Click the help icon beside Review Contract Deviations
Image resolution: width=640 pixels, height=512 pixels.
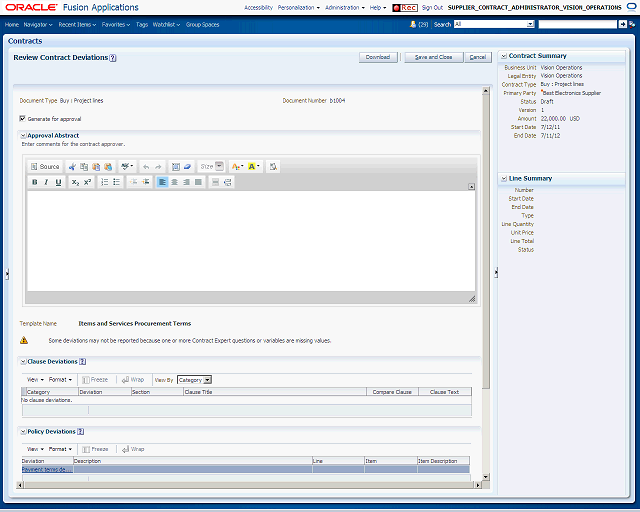pos(113,58)
